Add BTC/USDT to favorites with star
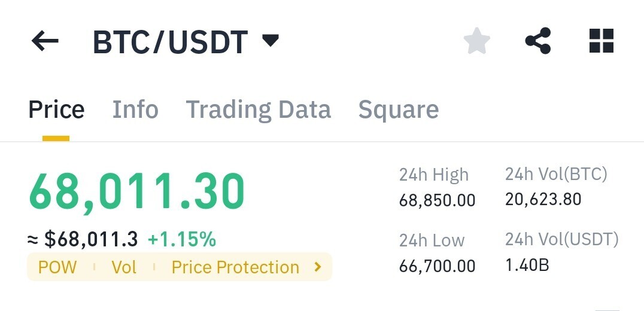 477,41
